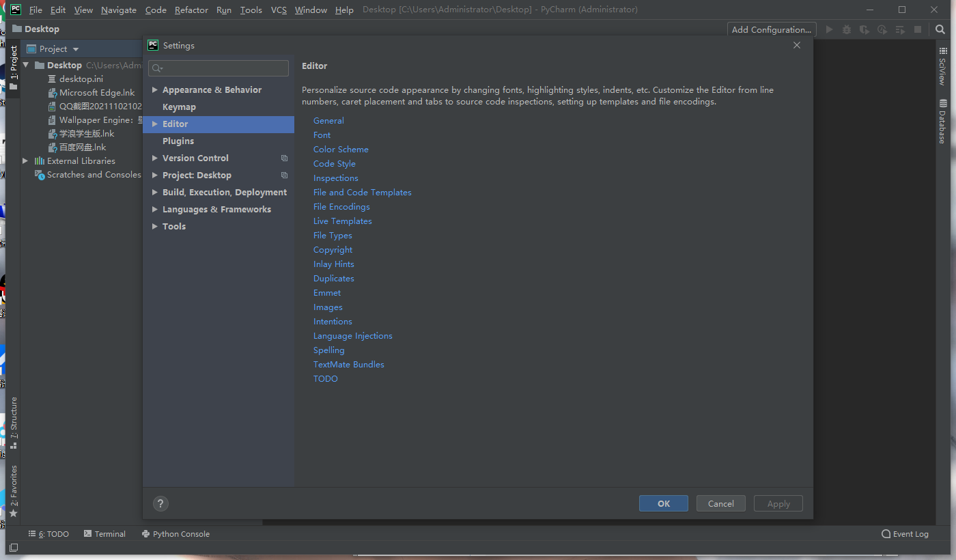Open the TextMate Bundles link
This screenshot has width=956, height=560.
point(349,365)
